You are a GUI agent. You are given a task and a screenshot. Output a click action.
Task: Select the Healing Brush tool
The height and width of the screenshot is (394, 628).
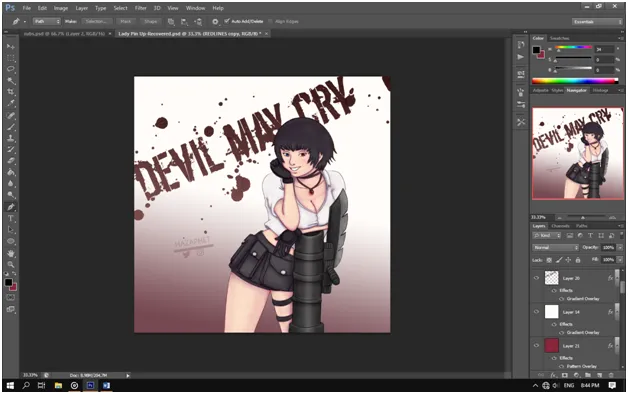[11, 116]
